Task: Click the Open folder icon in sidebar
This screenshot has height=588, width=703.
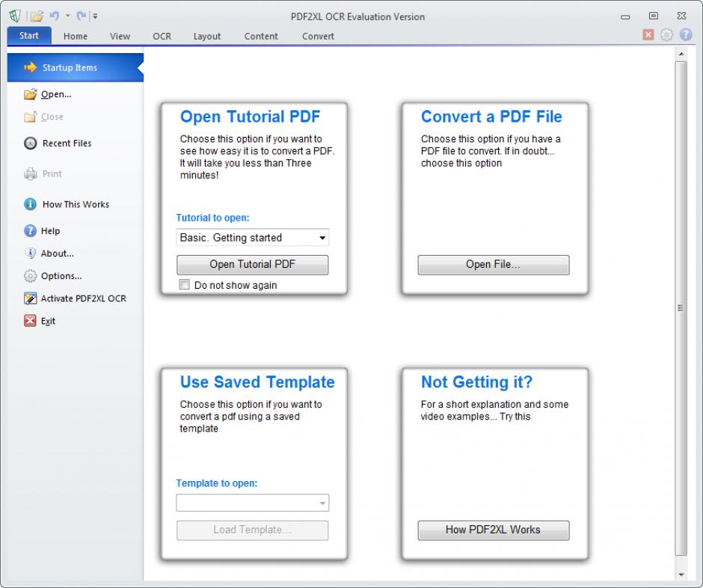Action: click(x=30, y=94)
